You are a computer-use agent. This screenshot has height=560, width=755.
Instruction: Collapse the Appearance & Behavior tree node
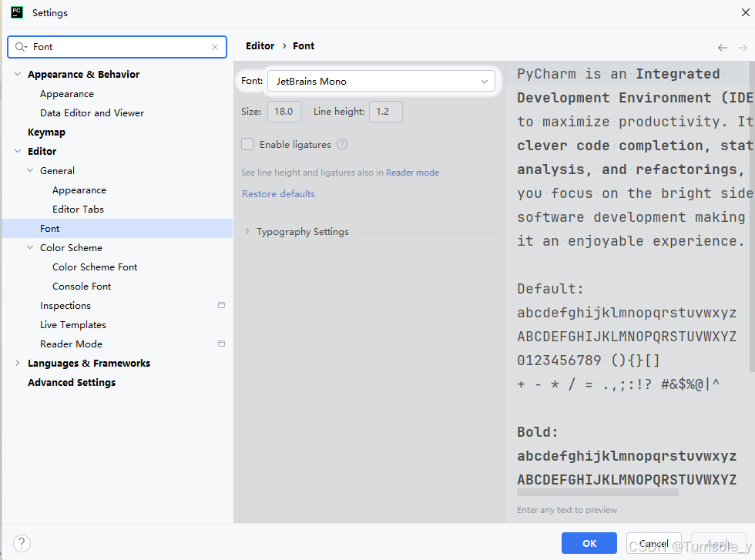(18, 74)
